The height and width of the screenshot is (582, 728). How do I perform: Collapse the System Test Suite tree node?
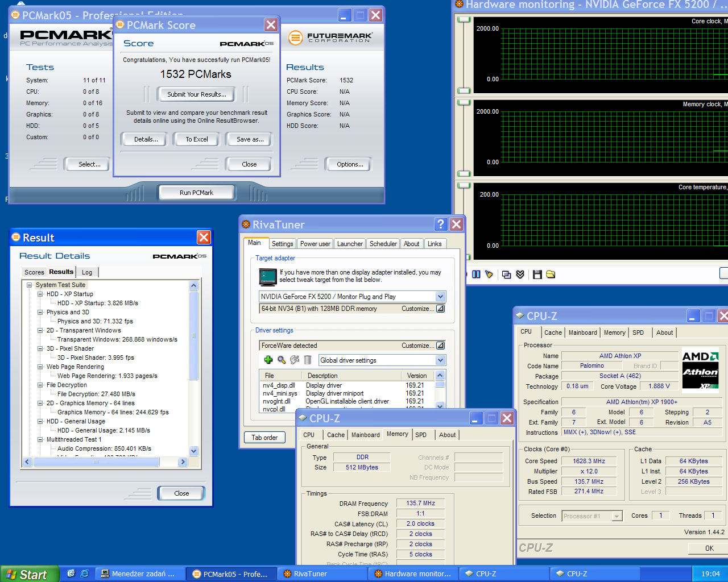pyautogui.click(x=29, y=285)
